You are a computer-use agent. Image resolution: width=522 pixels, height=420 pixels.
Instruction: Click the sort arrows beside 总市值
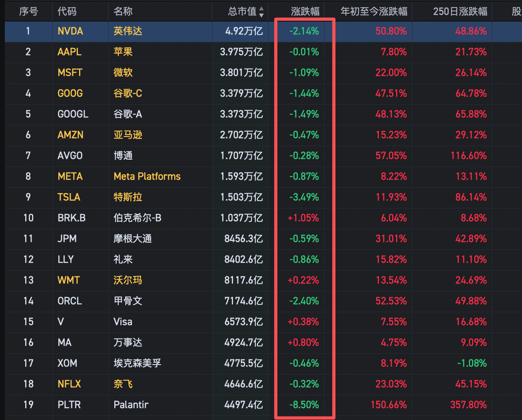point(261,12)
